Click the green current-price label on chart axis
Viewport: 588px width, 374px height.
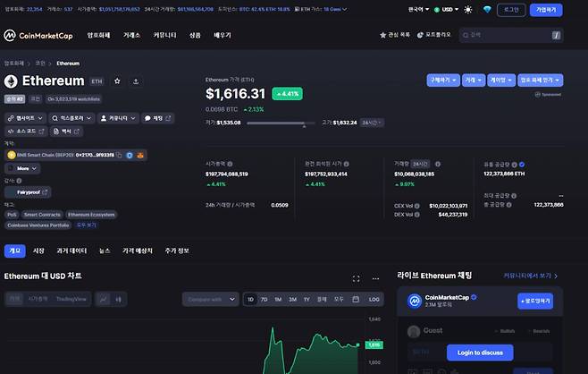[x=374, y=344]
